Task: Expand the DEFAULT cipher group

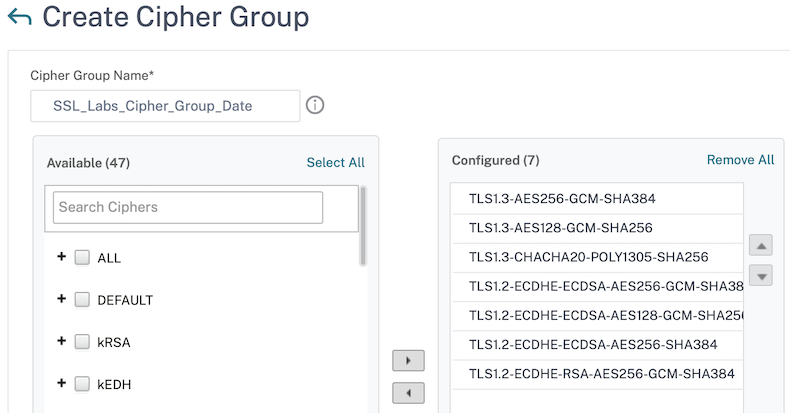Action: tap(62, 299)
